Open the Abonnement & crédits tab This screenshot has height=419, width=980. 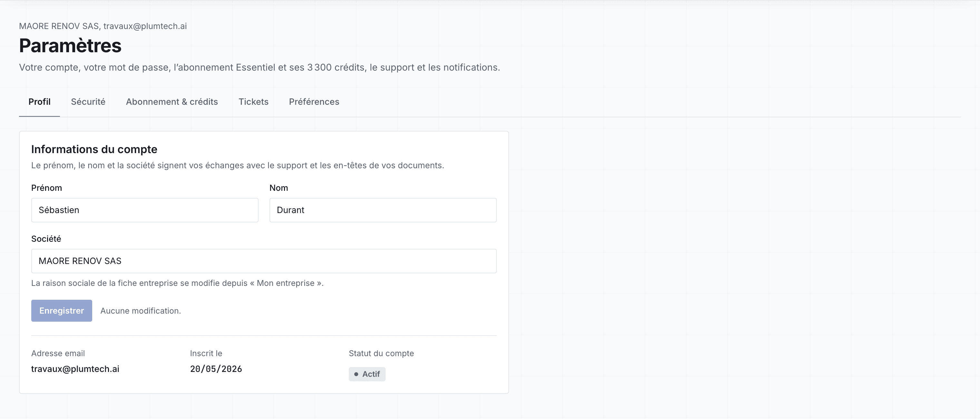[171, 102]
